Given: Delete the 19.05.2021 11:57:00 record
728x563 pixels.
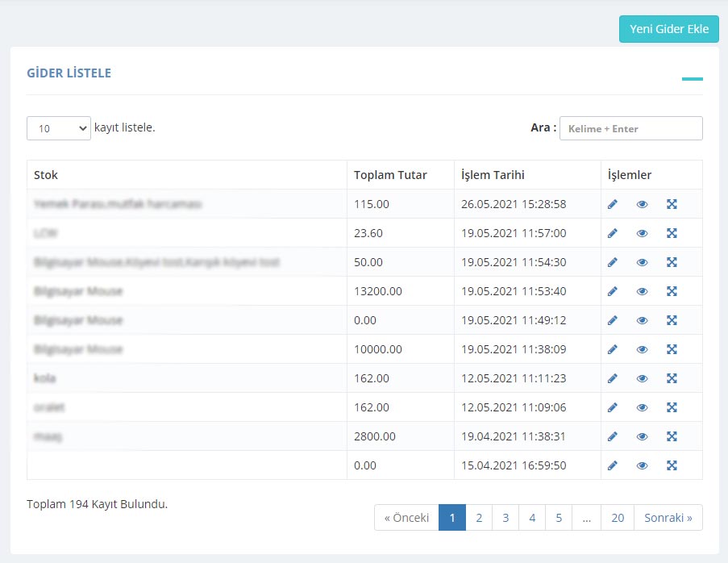Looking at the screenshot, I should [672, 233].
